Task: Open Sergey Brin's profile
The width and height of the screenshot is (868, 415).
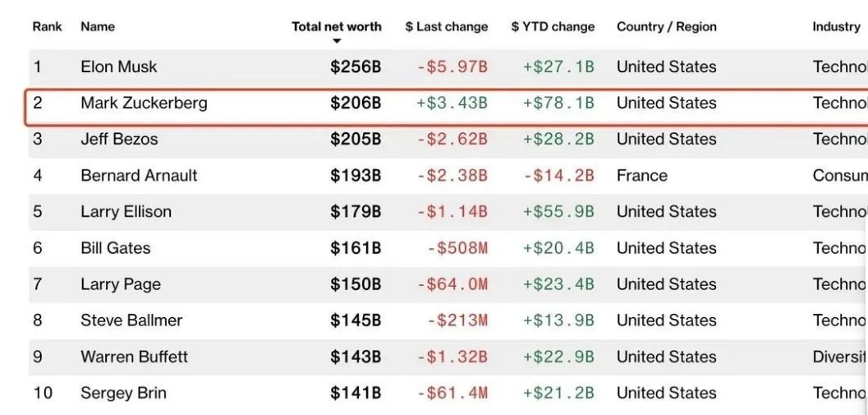Action: [x=123, y=392]
